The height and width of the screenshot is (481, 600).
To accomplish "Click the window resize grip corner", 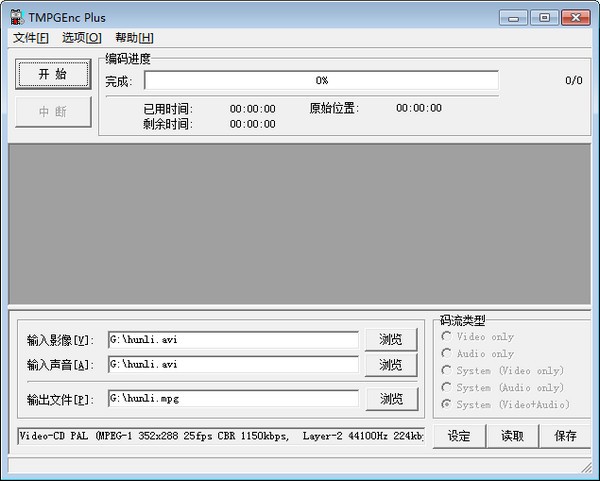I will click(x=586, y=467).
